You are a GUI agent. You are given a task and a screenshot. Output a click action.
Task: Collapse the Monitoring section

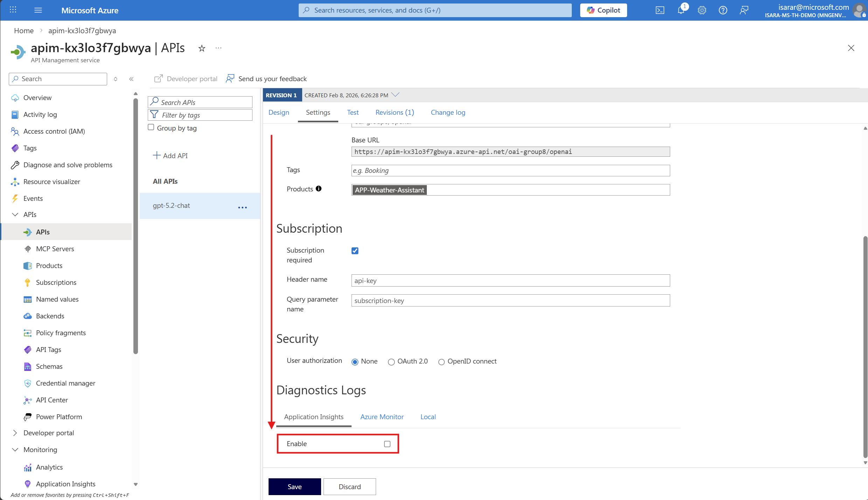(15, 450)
